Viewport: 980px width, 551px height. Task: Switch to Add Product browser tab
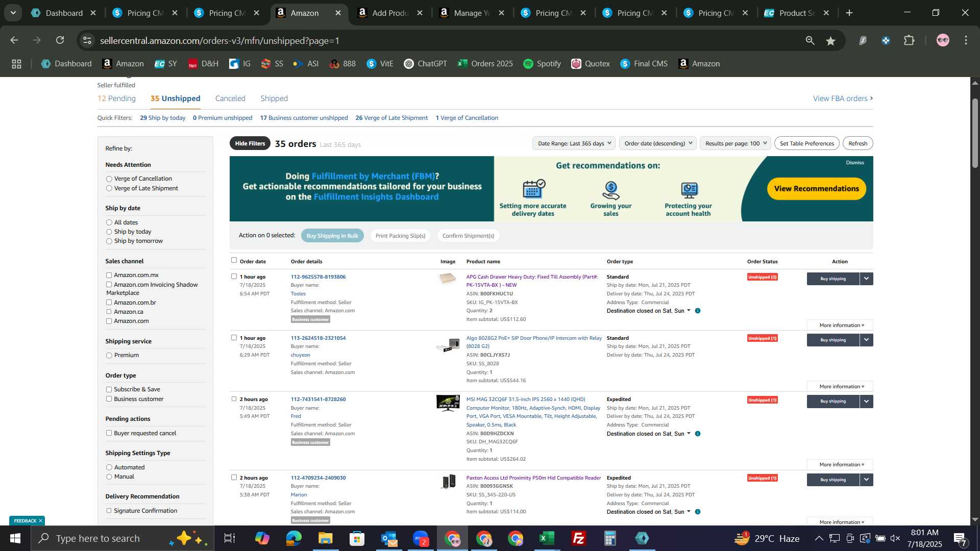(390, 13)
